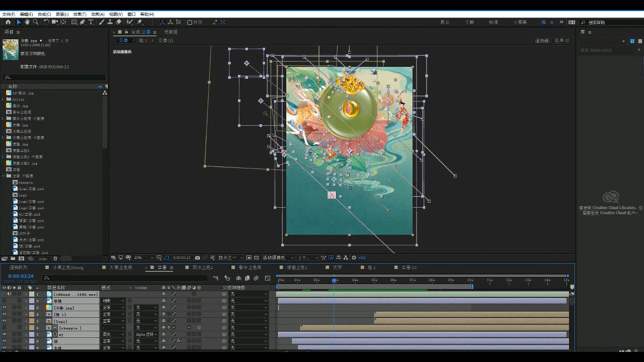Toggle visibility of the logo layer
The width and height of the screenshot is (644, 362).
[4, 321]
